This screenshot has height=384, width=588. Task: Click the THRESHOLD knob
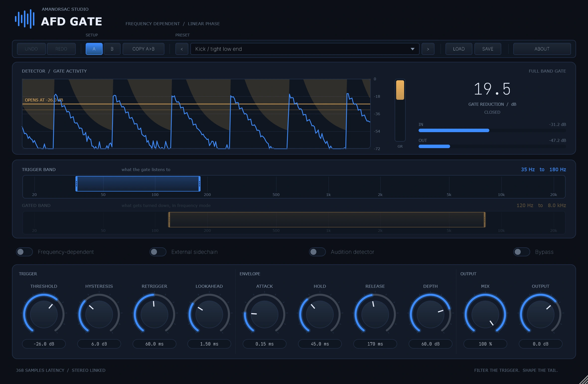(44, 314)
